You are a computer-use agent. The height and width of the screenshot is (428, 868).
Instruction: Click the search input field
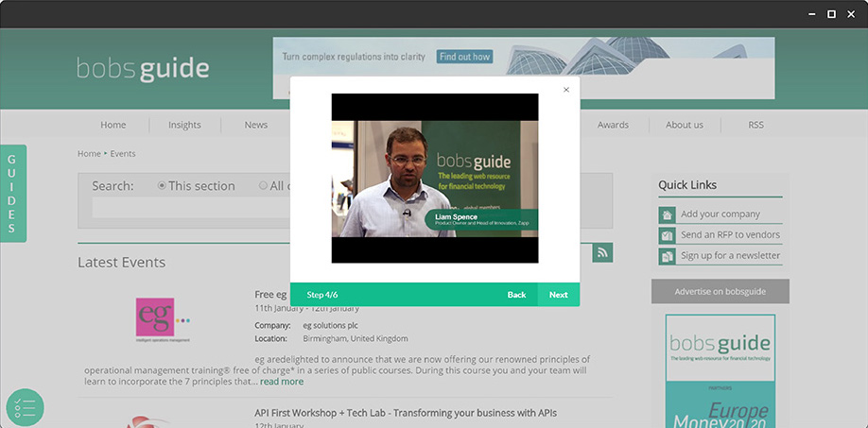[191, 207]
